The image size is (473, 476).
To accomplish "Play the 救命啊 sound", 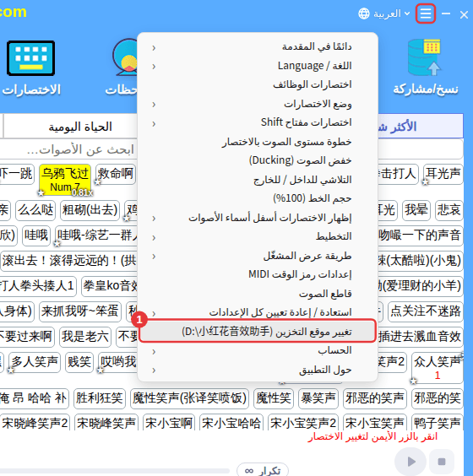I will pos(115,174).
